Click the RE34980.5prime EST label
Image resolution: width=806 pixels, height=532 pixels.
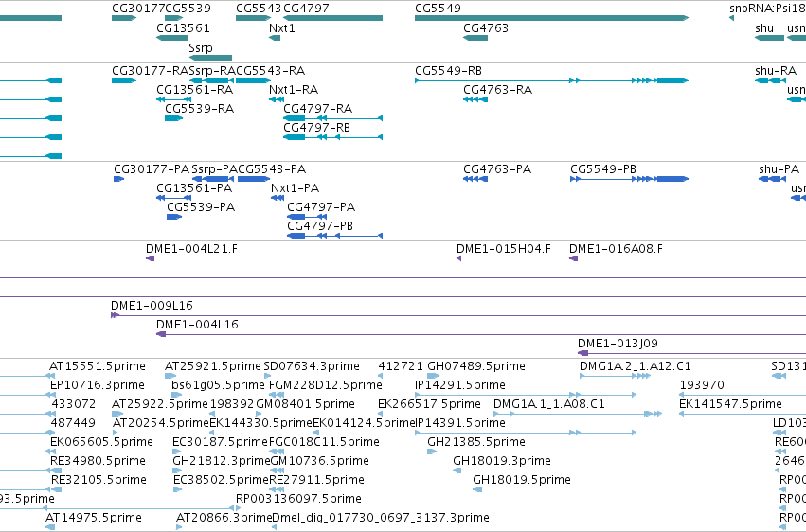[99, 461]
